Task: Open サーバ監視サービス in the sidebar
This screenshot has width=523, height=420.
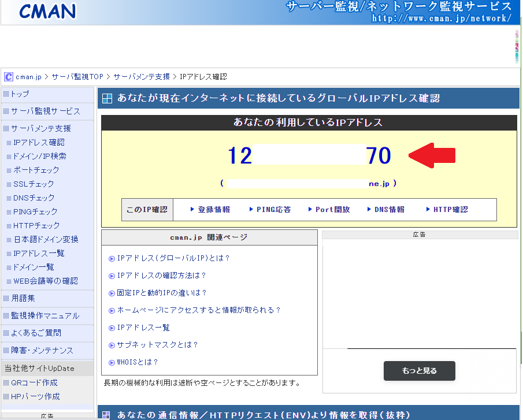Action: pyautogui.click(x=45, y=111)
